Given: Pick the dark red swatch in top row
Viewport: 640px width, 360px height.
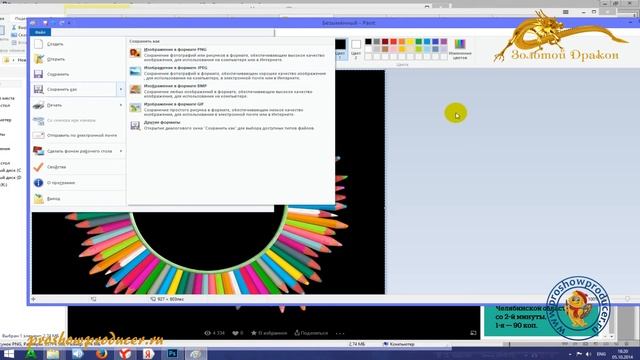Looking at the screenshot, I should 385,41.
